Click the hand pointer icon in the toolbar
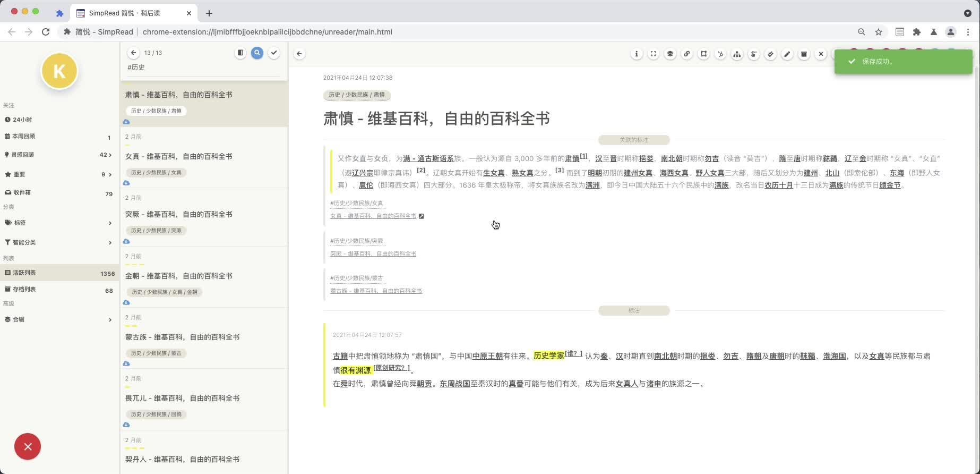Screen dimensions: 980x474 754,54
